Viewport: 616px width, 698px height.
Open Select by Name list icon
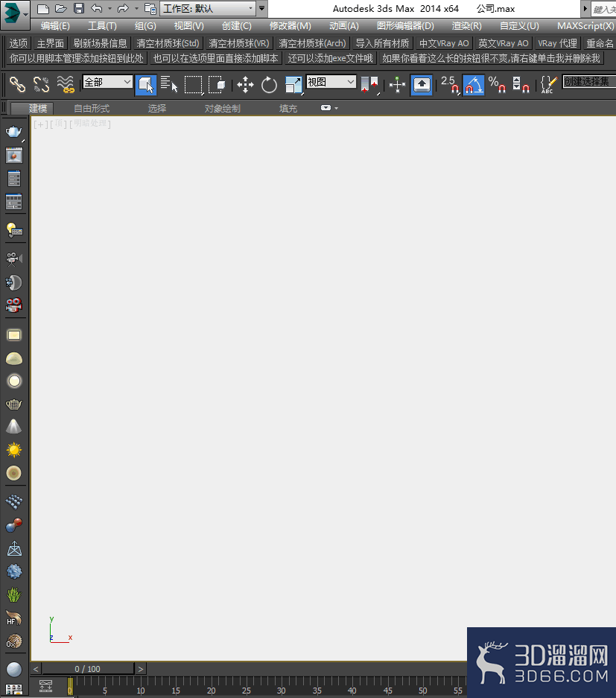(x=169, y=84)
